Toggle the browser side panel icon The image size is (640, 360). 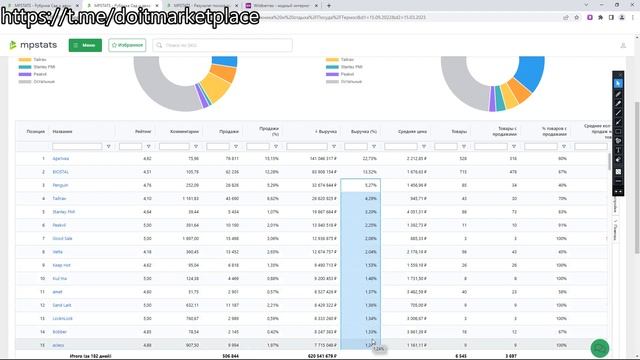tap(611, 18)
